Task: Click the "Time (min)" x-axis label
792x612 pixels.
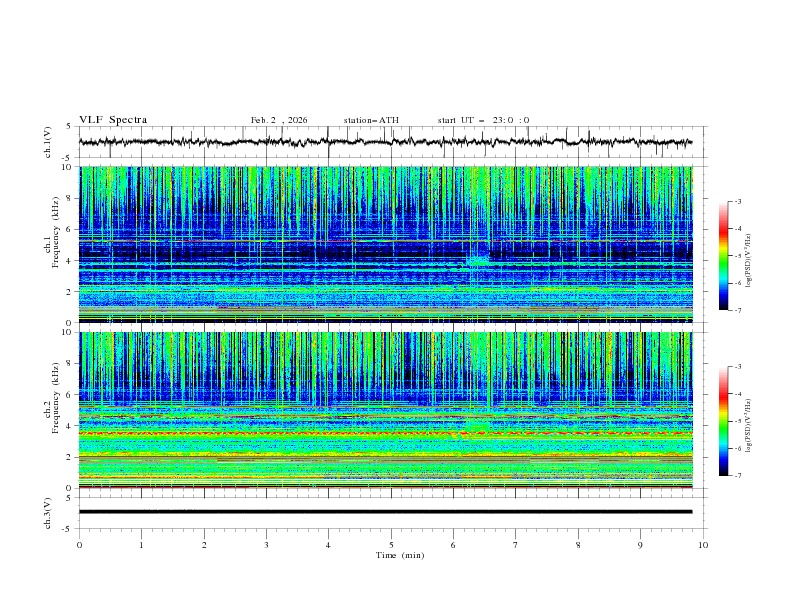Action: [400, 555]
